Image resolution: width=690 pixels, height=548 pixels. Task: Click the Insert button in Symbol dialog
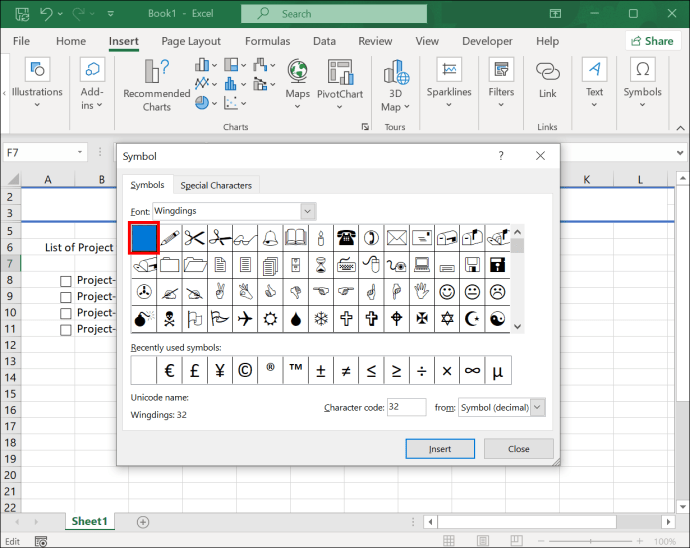[440, 449]
